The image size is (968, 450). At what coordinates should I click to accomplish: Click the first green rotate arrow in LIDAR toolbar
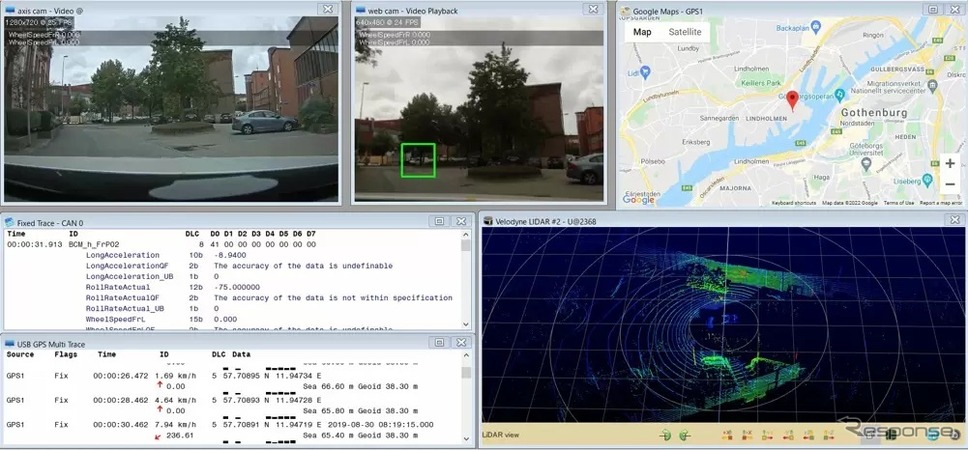tap(665, 435)
